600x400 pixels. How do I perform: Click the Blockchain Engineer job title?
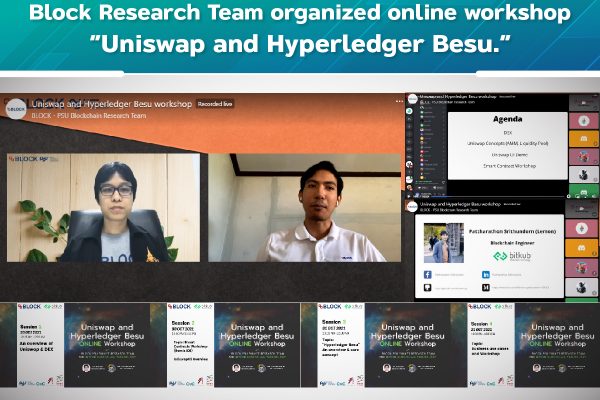click(x=512, y=243)
